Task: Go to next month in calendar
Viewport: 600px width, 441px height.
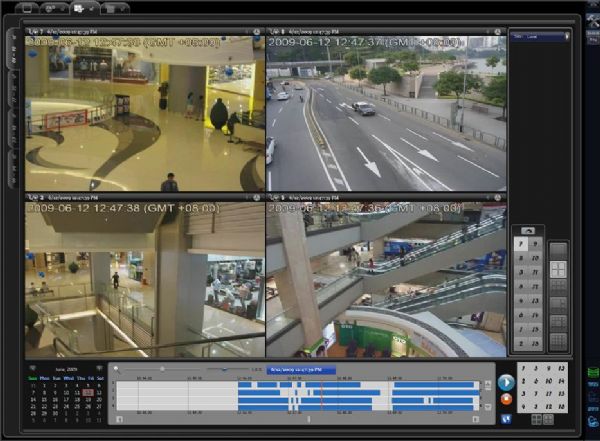Action: tap(99, 369)
